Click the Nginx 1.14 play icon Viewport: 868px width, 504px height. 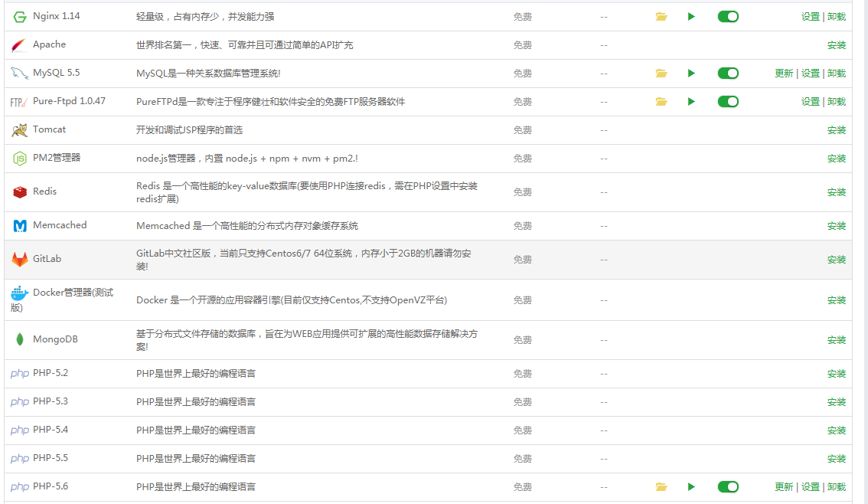pyautogui.click(x=691, y=17)
